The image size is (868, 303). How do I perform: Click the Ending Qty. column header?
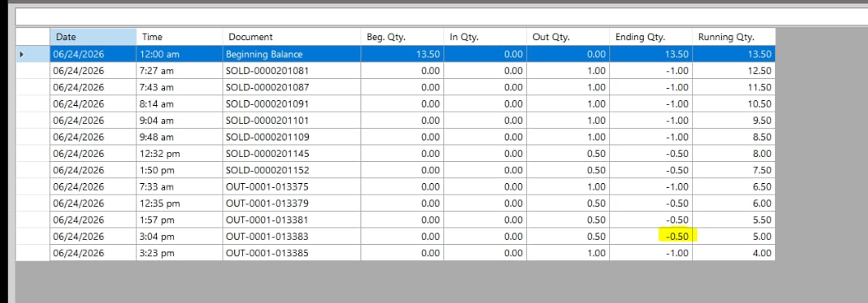click(x=651, y=37)
